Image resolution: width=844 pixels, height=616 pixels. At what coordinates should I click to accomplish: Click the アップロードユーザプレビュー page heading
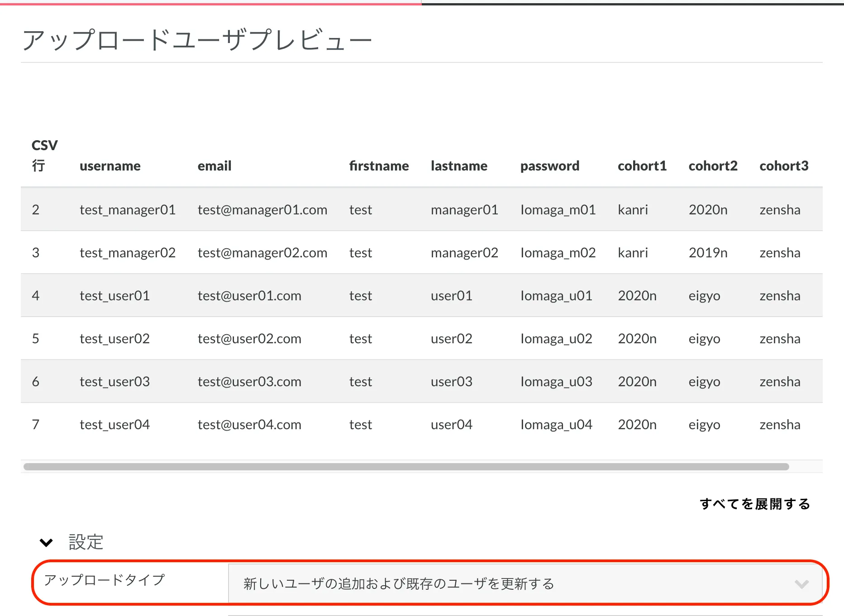click(x=197, y=40)
